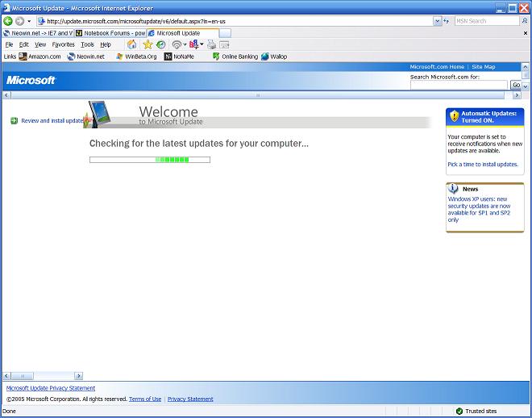Click the Favorites star icon

coord(148,44)
